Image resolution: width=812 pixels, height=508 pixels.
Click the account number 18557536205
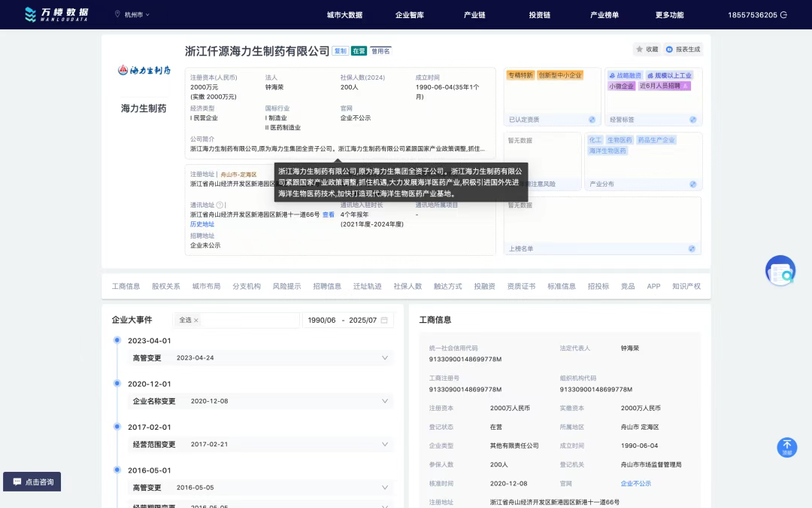[753, 15]
